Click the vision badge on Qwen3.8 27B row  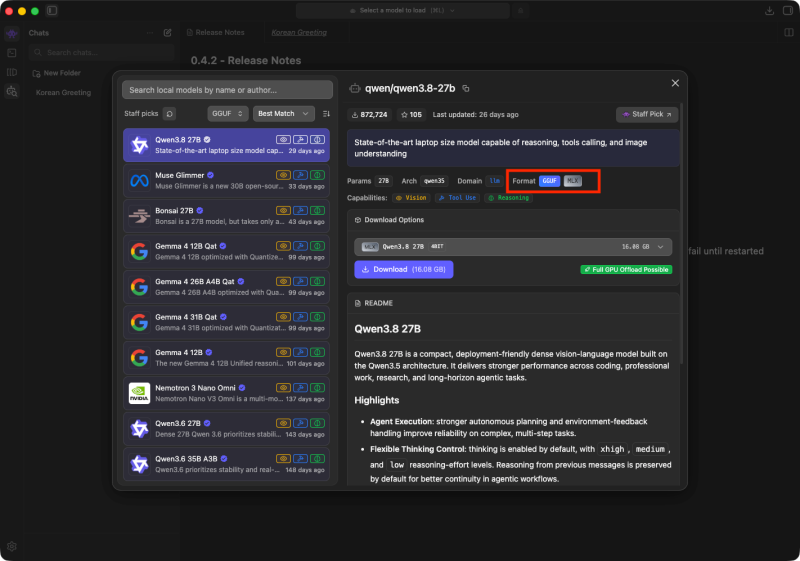click(283, 139)
